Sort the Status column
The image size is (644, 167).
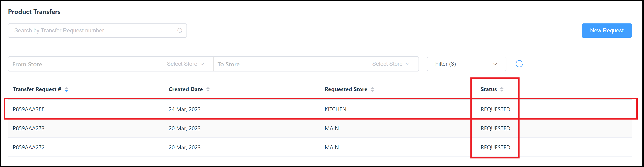(502, 89)
